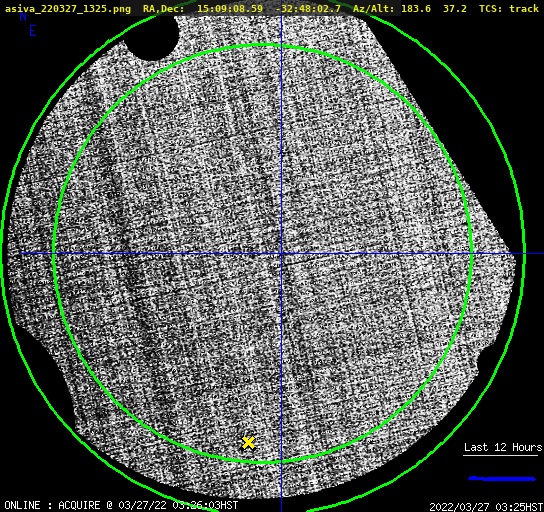
Task: Click the blue E east compass label
Action: pyautogui.click(x=33, y=31)
